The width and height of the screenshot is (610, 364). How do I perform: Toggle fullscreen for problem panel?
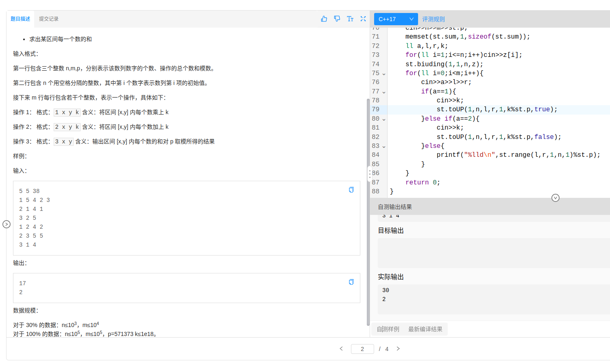tap(363, 19)
